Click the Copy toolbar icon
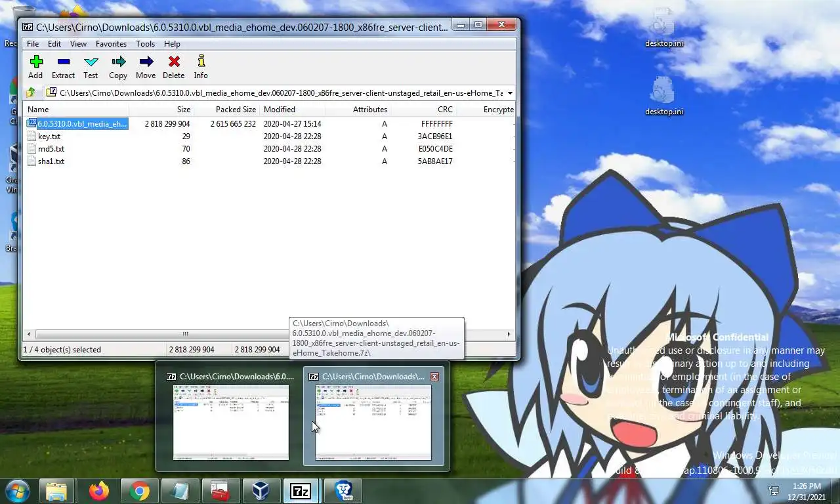Image resolution: width=840 pixels, height=504 pixels. [118, 67]
